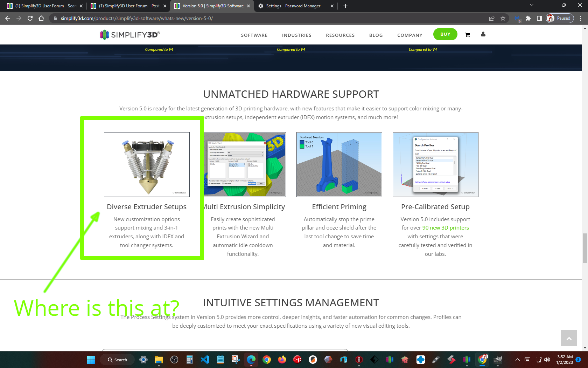Click the 'Pre-Calibrated Setup' heading
The height and width of the screenshot is (368, 588).
(435, 207)
